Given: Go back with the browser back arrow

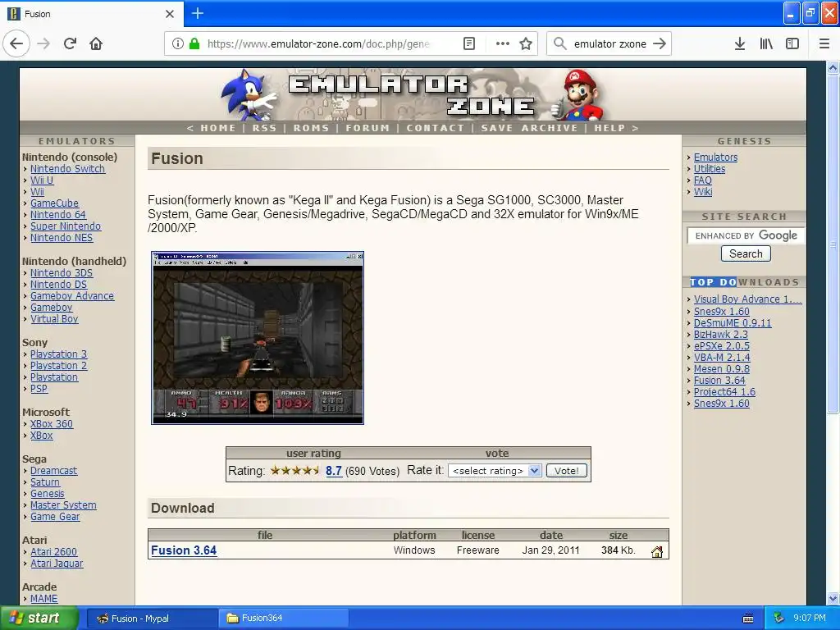Looking at the screenshot, I should pyautogui.click(x=16, y=43).
